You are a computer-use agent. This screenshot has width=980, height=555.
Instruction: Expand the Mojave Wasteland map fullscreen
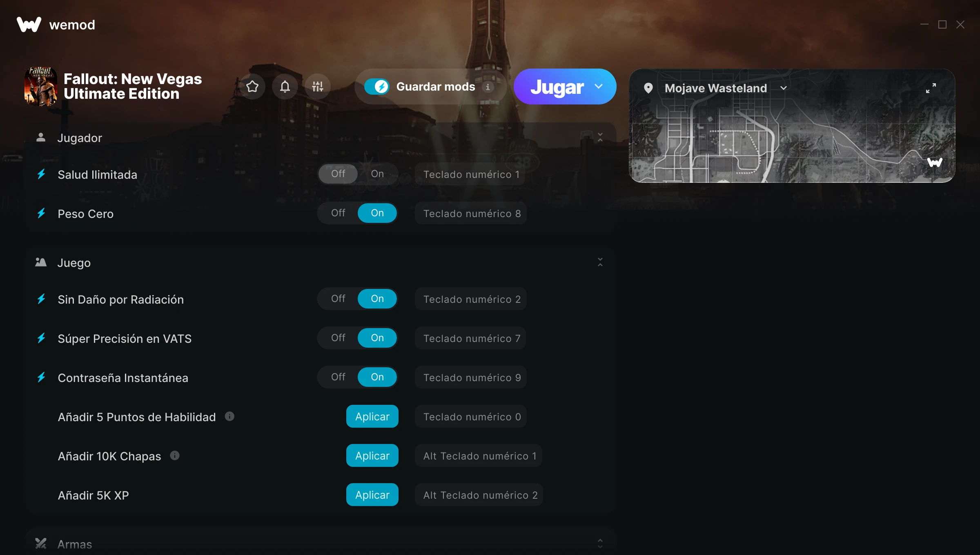click(931, 88)
